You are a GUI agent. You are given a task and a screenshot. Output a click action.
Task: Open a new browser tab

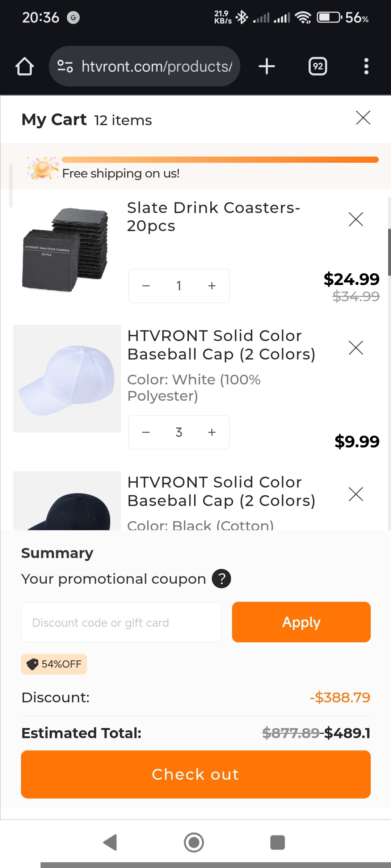point(267,67)
